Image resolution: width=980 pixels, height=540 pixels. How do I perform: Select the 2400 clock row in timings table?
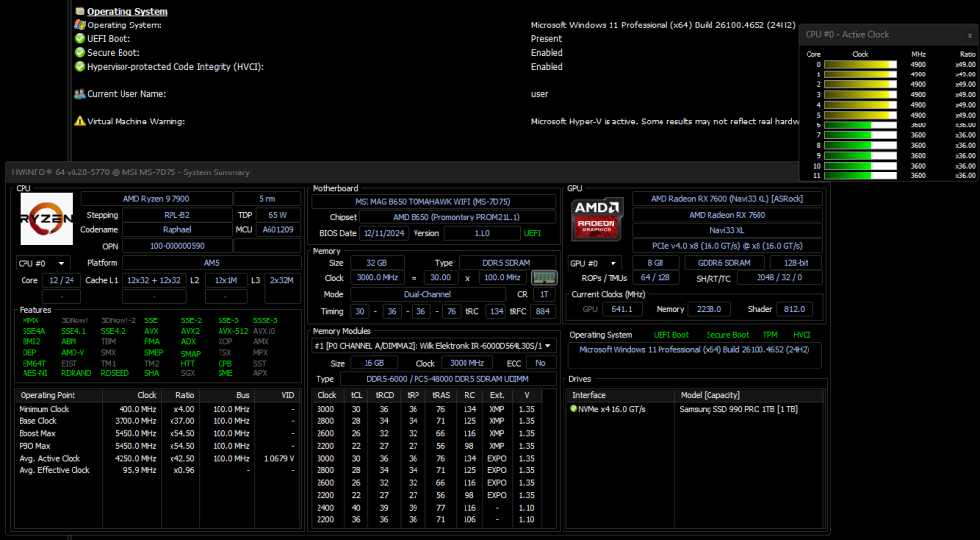[425, 508]
